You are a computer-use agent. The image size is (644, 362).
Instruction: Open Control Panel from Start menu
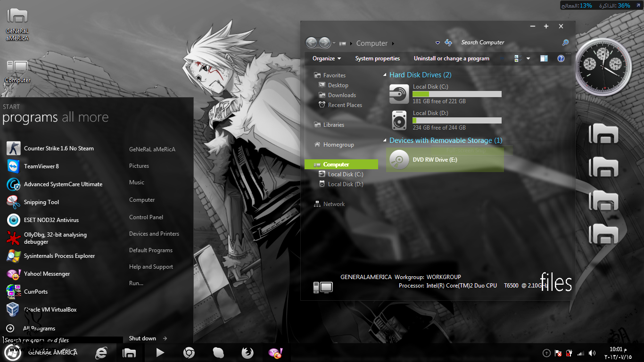tap(146, 217)
